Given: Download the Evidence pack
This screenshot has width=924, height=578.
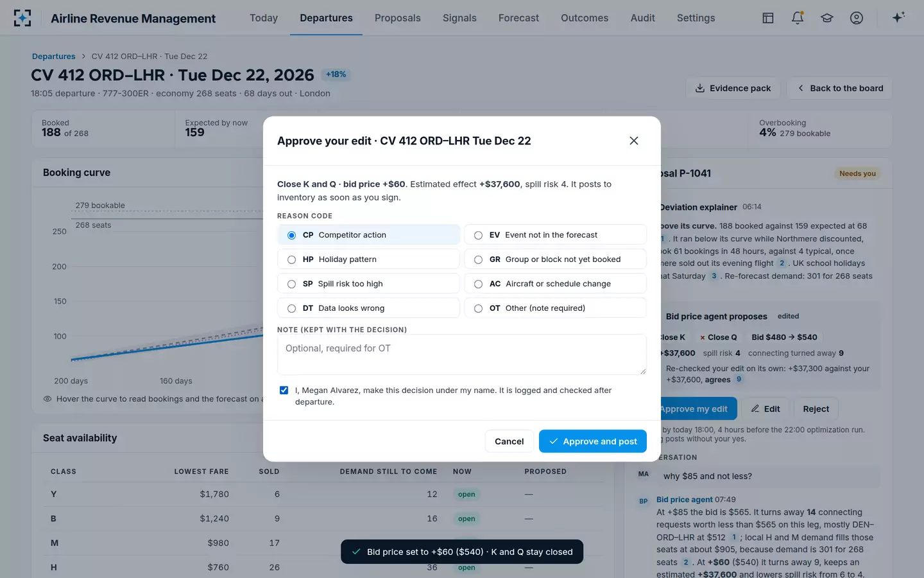Looking at the screenshot, I should [733, 88].
